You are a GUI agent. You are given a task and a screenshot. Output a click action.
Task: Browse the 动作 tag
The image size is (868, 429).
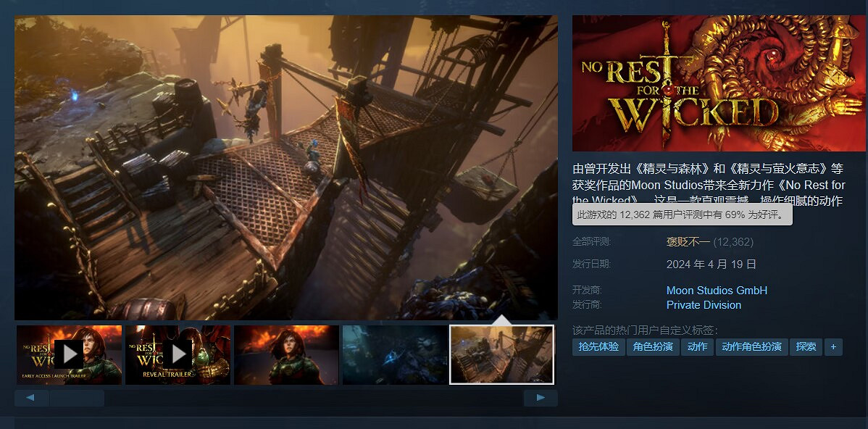coord(698,347)
